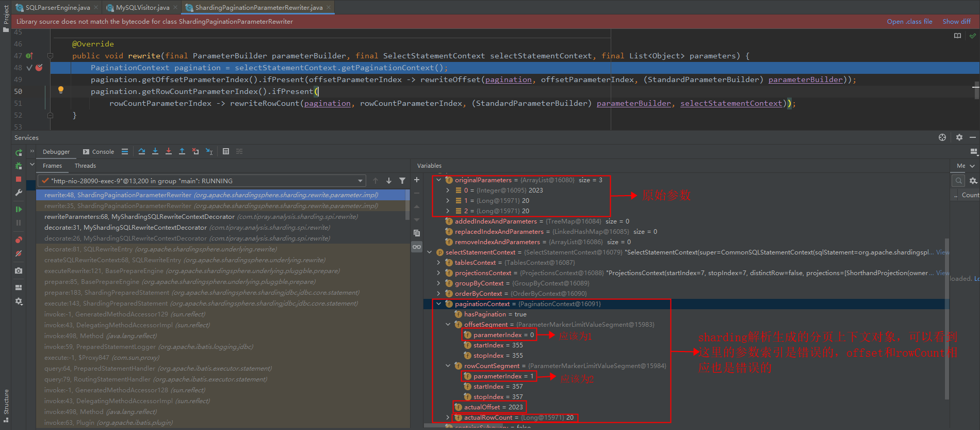Switch to the Console tab
This screenshot has height=430, width=980.
[x=99, y=152]
